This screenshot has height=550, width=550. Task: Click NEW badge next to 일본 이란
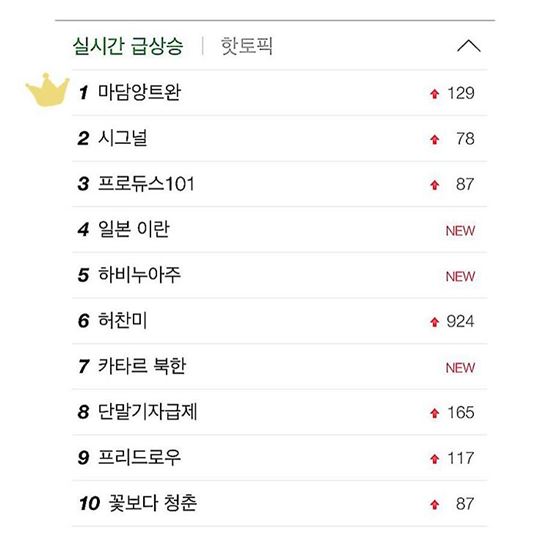pos(460,231)
